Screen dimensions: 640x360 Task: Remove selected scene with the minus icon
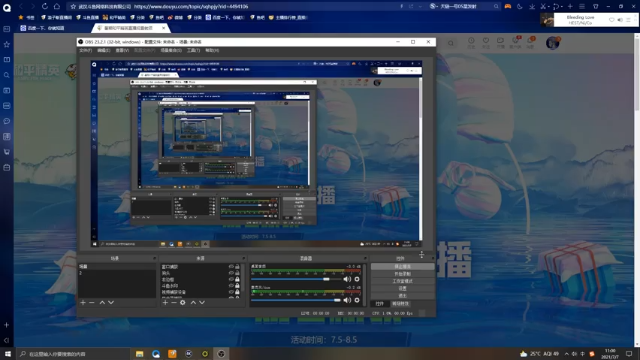[x=92, y=302]
